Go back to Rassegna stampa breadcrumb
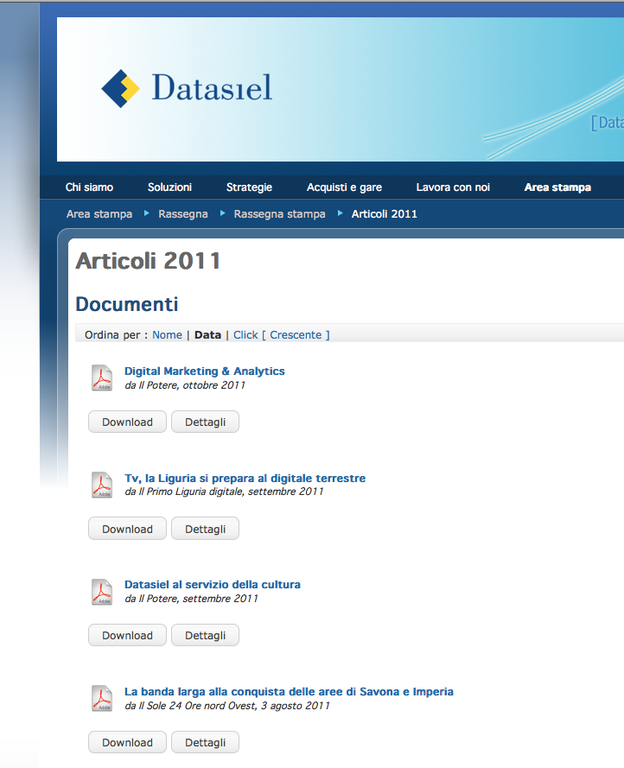Screen dimensions: 624x768 [279, 214]
